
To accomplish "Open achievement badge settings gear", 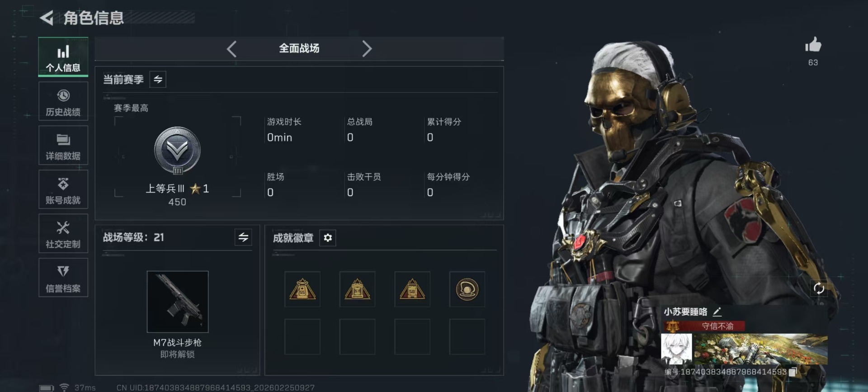I will pos(328,238).
